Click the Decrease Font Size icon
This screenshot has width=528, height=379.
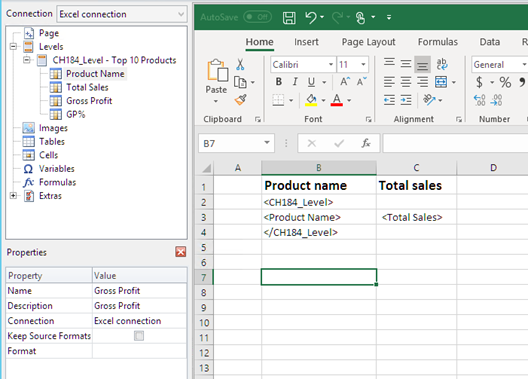[x=362, y=82]
